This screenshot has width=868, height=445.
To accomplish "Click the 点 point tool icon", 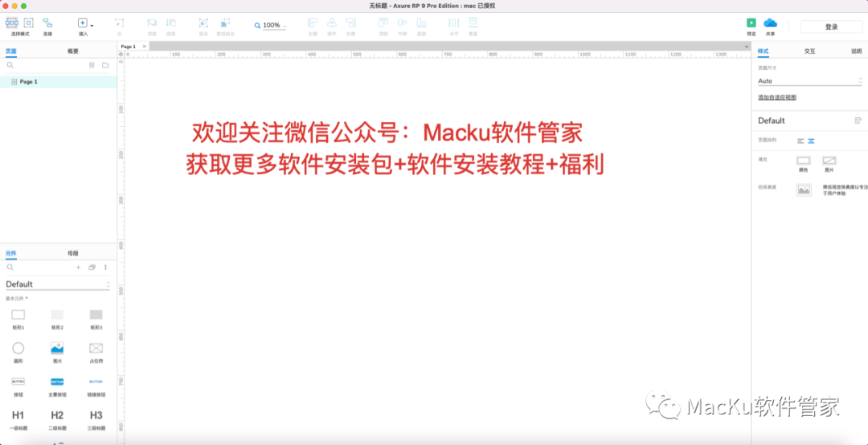I will coord(118,23).
